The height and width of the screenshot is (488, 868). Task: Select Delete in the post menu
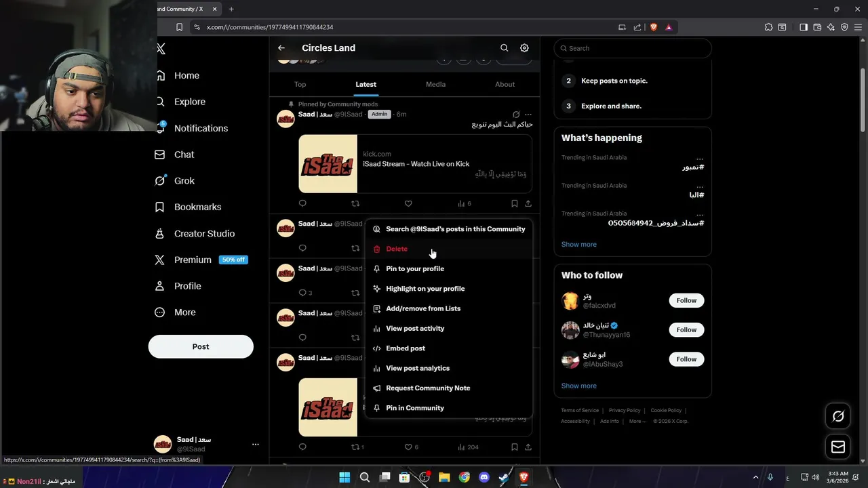click(448, 249)
